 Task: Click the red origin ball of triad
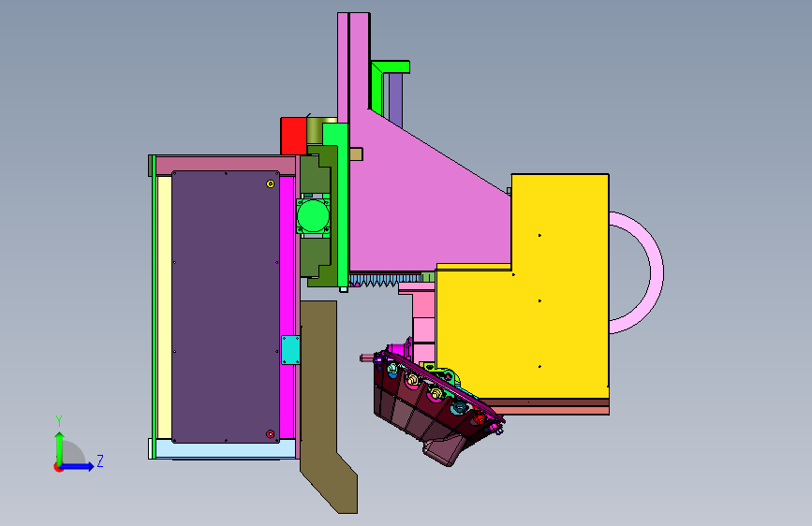coord(57,467)
